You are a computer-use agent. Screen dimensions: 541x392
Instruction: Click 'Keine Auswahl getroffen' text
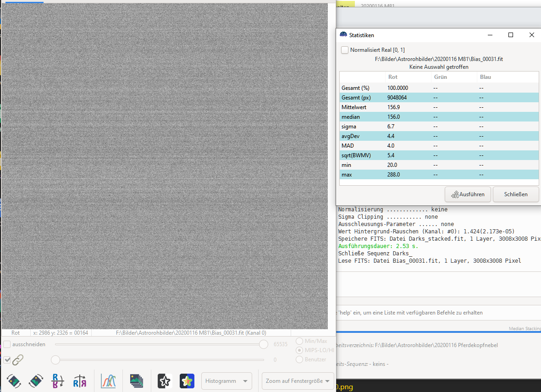(439, 67)
